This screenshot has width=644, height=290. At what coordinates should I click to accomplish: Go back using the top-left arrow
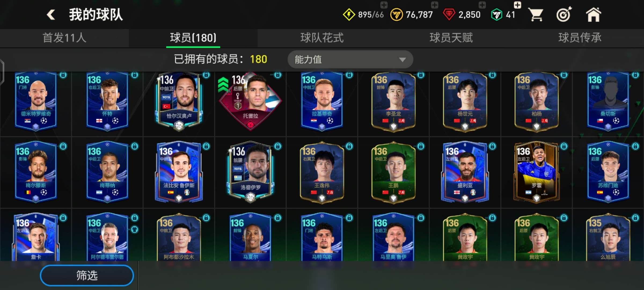click(51, 15)
